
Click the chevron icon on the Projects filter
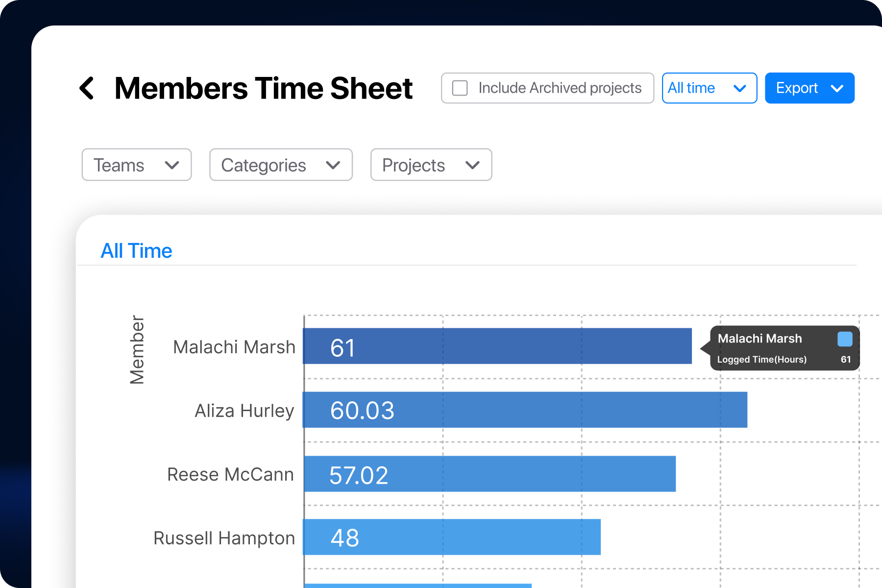tap(472, 165)
